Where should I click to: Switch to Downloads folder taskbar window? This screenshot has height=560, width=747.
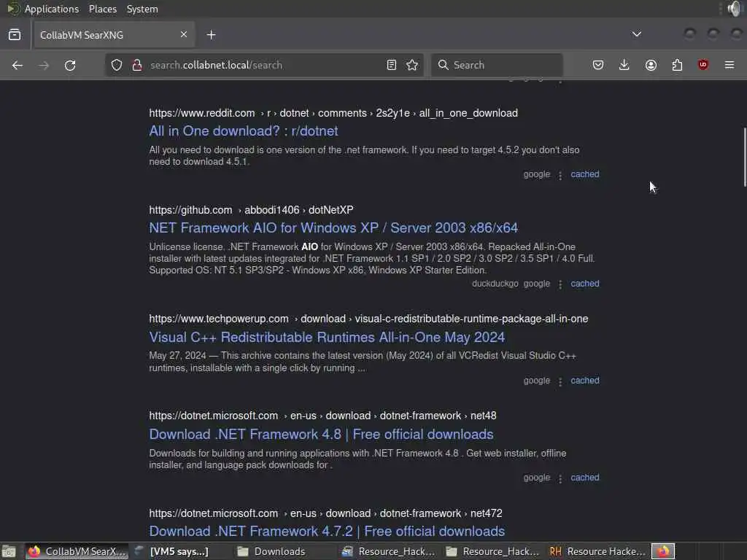click(279, 551)
